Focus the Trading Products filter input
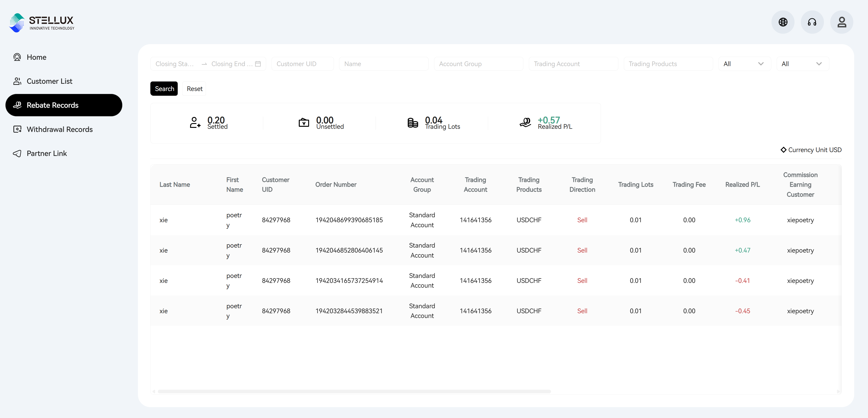This screenshot has height=418, width=868. pyautogui.click(x=668, y=64)
